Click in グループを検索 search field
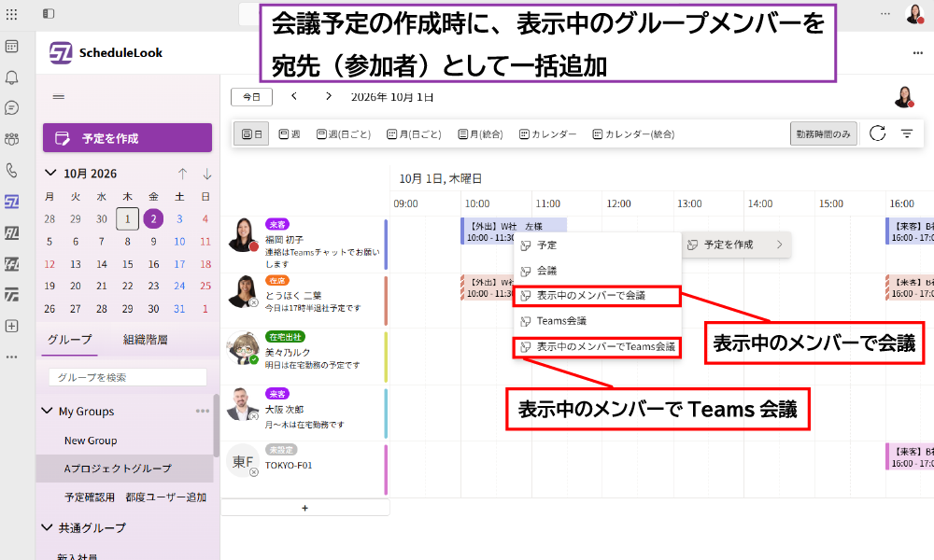The image size is (934, 560). tap(127, 377)
